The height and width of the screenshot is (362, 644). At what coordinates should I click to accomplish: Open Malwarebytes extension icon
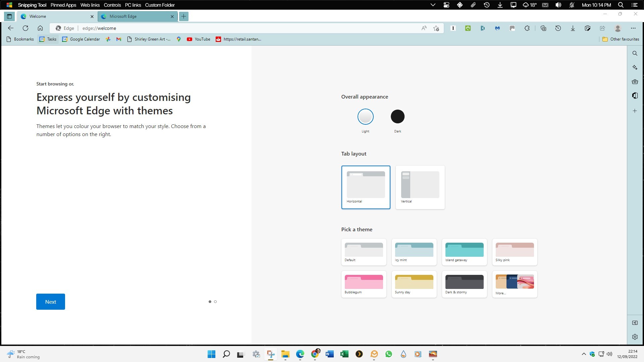coord(497,28)
